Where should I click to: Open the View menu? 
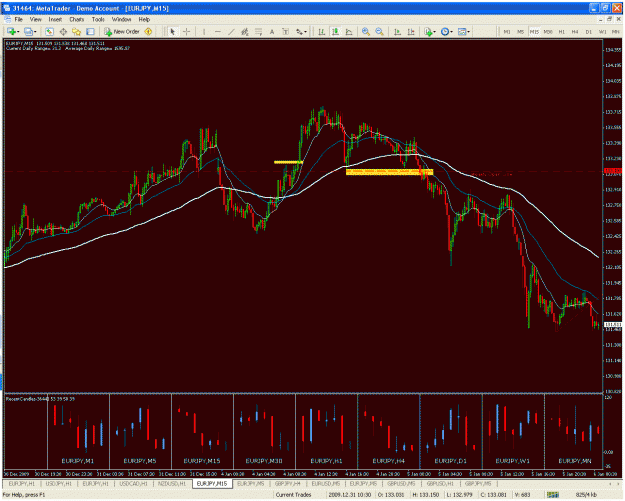35,19
